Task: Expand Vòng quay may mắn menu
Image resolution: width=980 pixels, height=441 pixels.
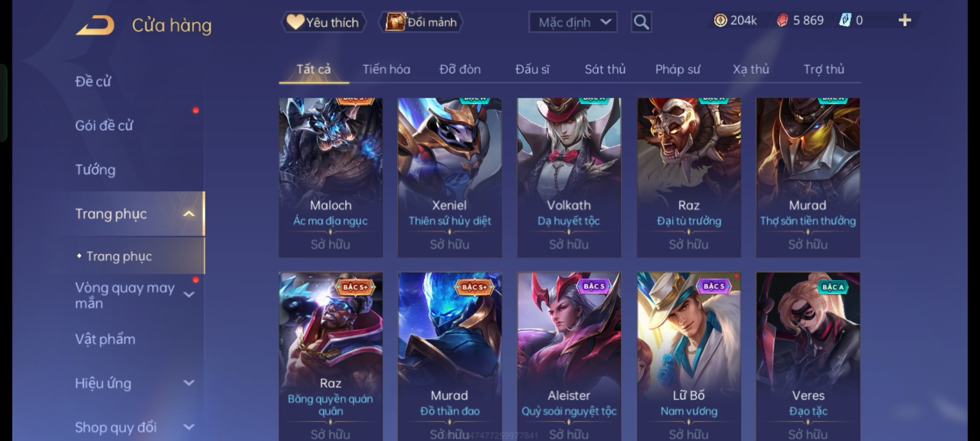Action: pos(189,294)
